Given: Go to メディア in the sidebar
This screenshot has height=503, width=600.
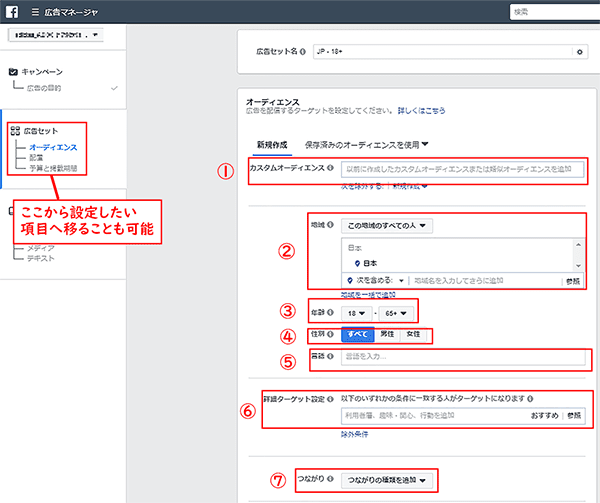Looking at the screenshot, I should tap(41, 248).
